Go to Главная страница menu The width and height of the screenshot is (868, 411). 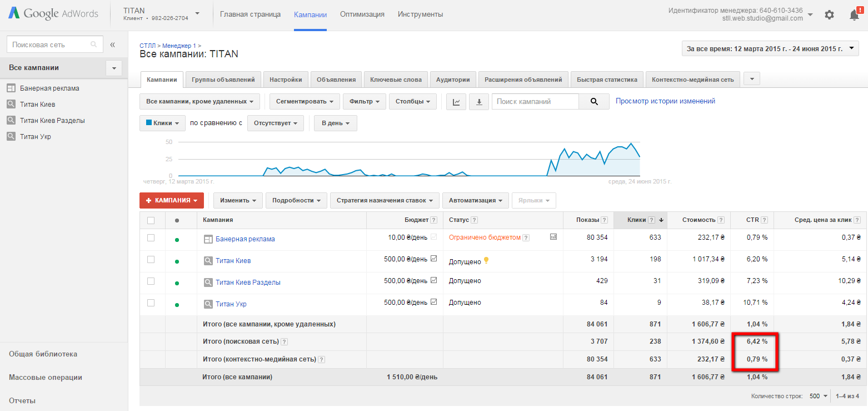tap(250, 14)
